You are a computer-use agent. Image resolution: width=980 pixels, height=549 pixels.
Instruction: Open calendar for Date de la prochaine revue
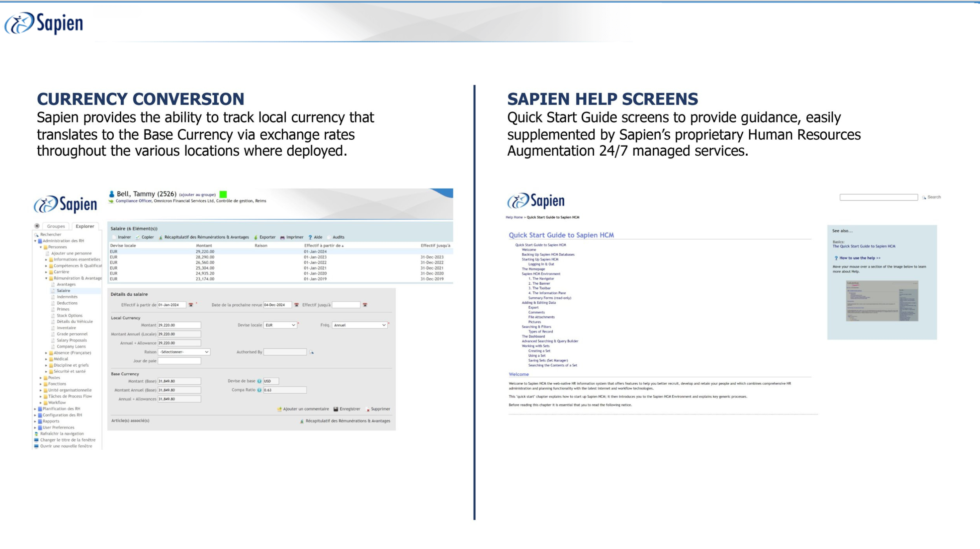pyautogui.click(x=297, y=305)
